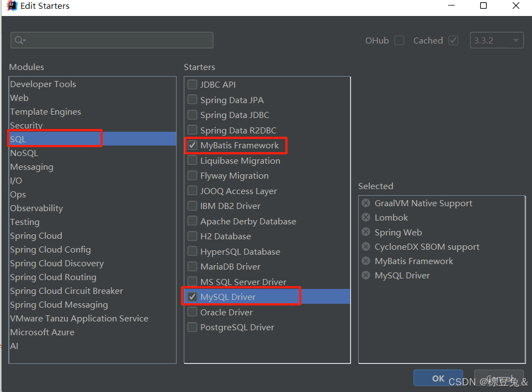Remove Spring Web from Selected list
Image resolution: width=532 pixels, height=392 pixels.
pos(366,232)
